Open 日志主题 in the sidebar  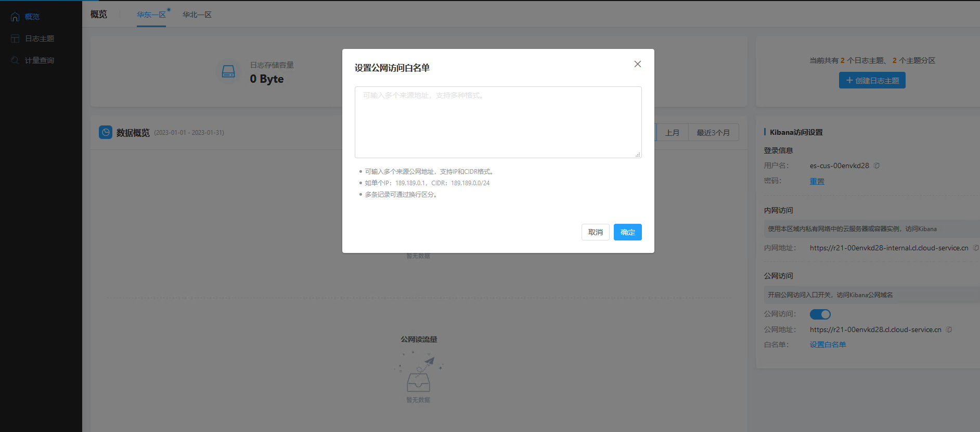[41, 39]
